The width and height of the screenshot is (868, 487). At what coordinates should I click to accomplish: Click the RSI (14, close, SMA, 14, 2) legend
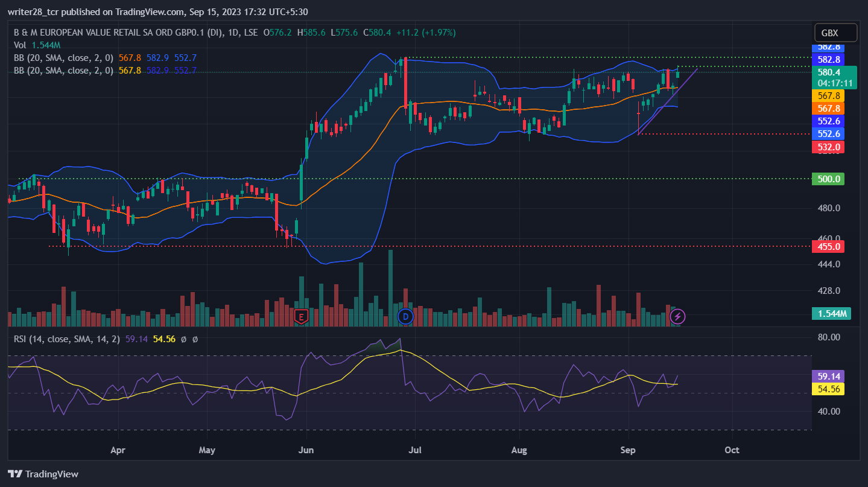68,339
